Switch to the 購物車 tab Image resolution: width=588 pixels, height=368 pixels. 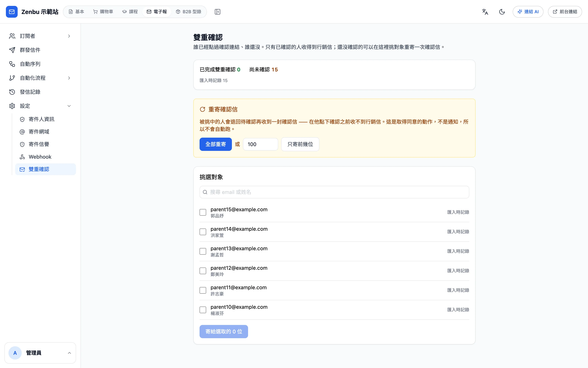point(103,12)
